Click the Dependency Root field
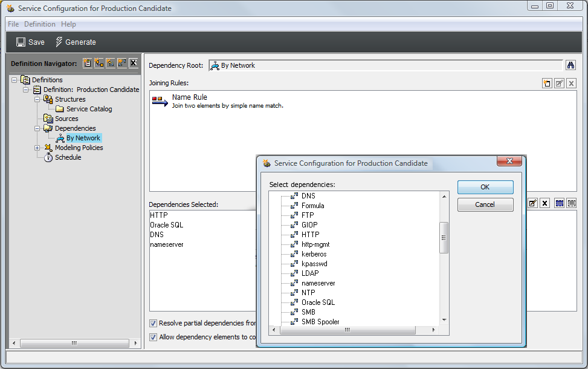 [386, 65]
